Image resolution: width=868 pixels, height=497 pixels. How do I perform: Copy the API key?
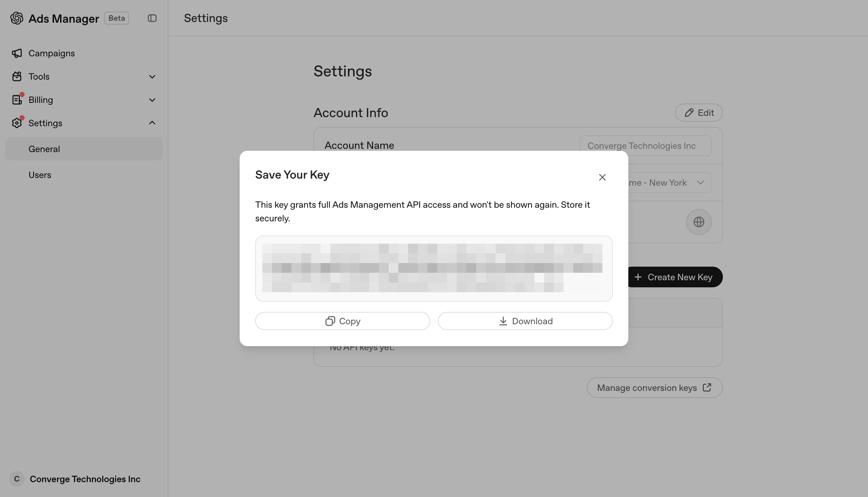342,321
